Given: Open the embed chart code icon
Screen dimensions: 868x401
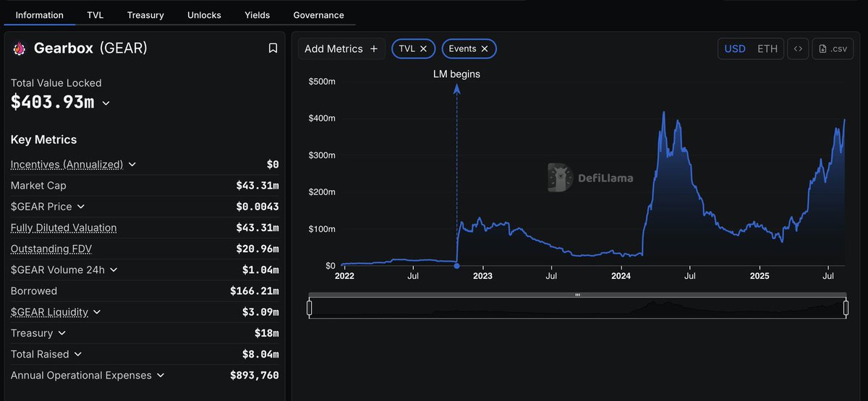Looking at the screenshot, I should [x=798, y=48].
